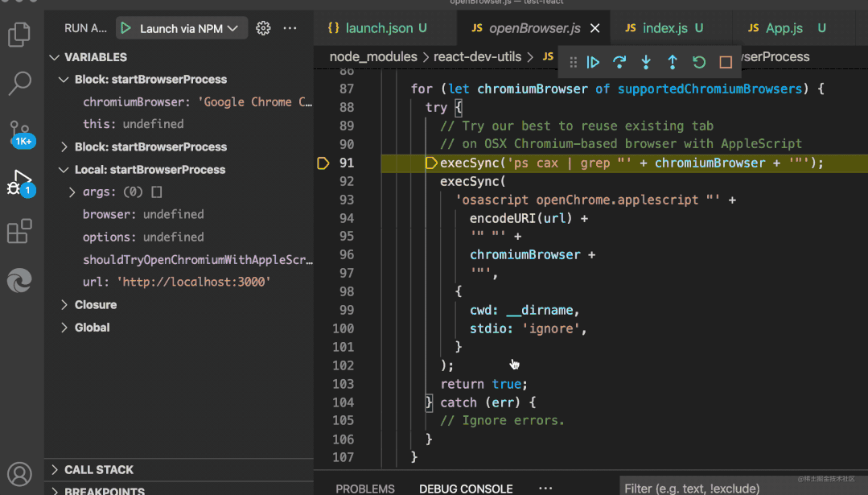Toggle breakpoint at line 91 gutter

[323, 163]
